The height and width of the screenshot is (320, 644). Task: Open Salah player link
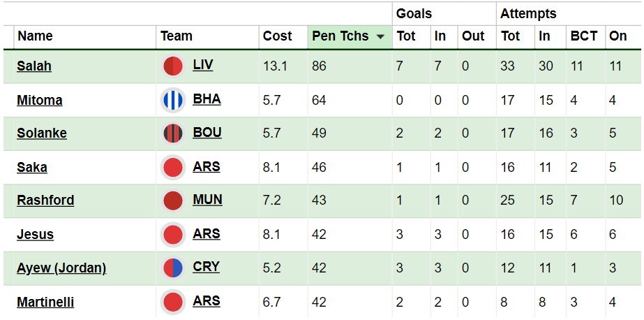(x=34, y=66)
